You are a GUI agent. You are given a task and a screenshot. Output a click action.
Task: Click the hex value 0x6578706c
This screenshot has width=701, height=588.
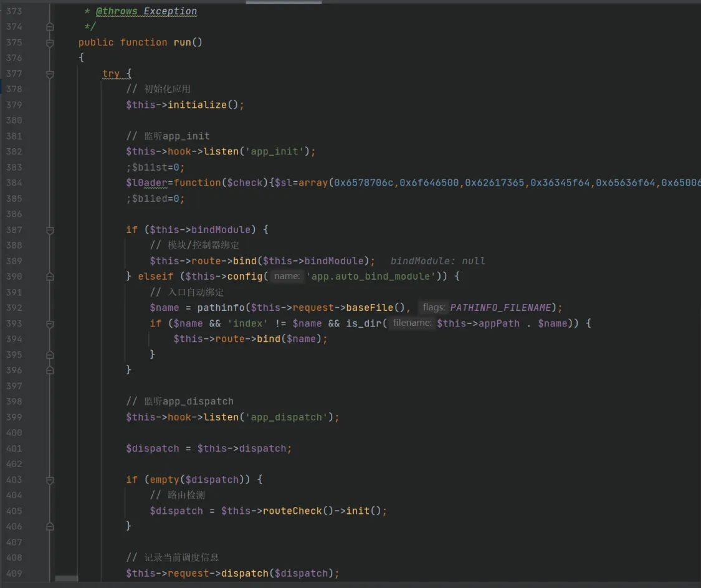363,183
